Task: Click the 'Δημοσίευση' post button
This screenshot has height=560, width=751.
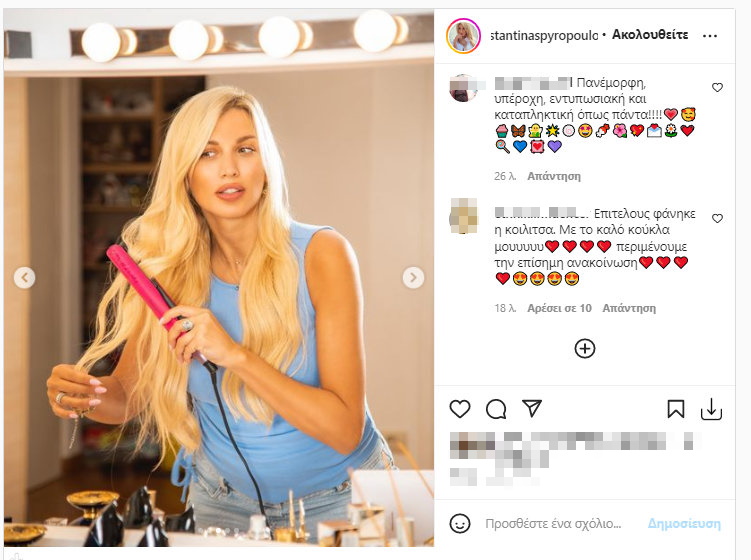Action: (x=684, y=524)
